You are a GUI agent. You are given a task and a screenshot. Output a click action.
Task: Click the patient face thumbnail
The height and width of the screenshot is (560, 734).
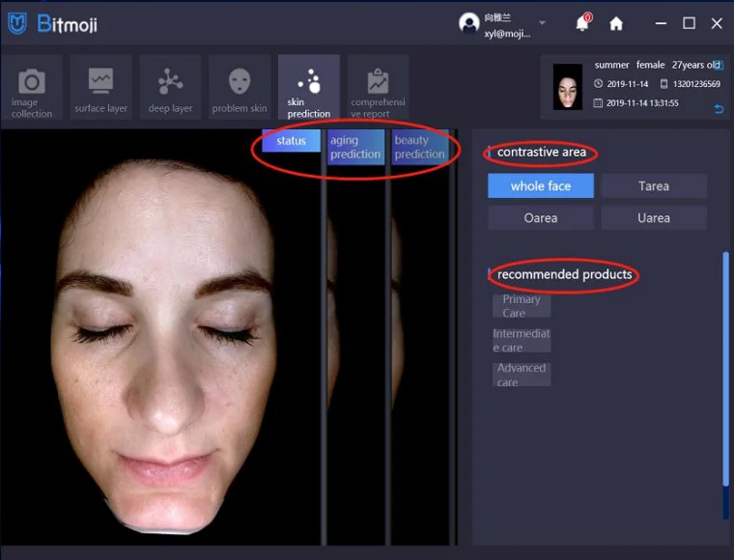[568, 87]
